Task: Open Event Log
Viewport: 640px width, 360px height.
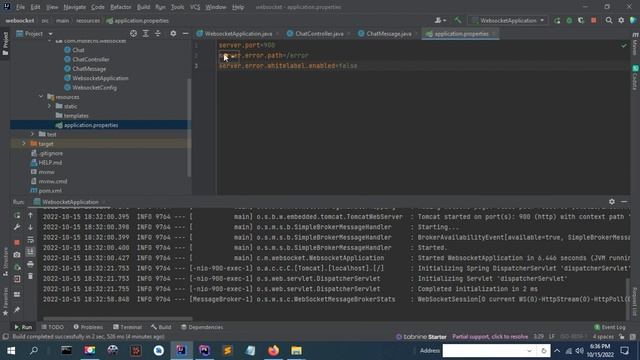Action: click(610, 327)
